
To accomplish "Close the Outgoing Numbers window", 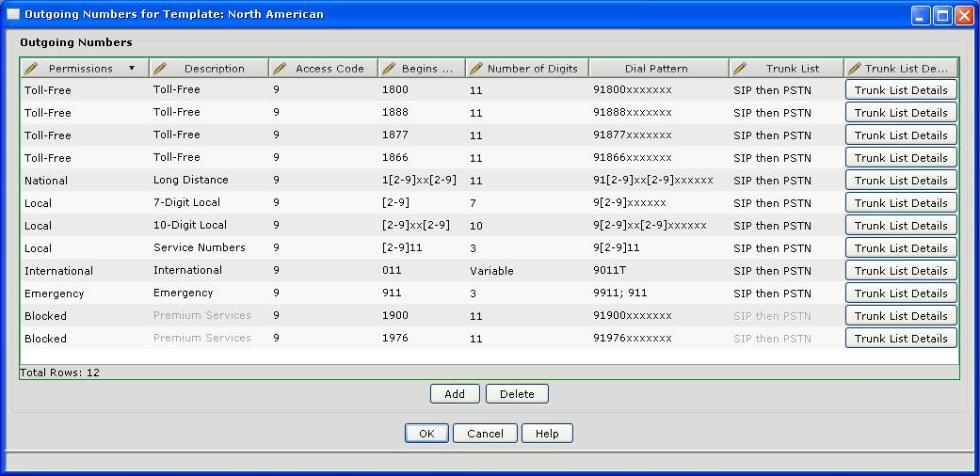I will (964, 15).
